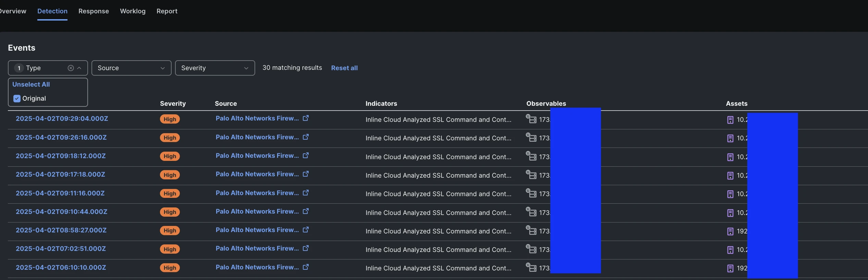The height and width of the screenshot is (280, 868).
Task: Click asset icon in the 07:02:51 row
Action: 730,250
